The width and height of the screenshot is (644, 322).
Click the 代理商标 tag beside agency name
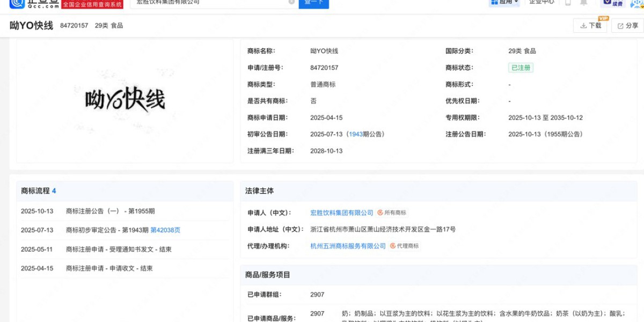(405, 246)
